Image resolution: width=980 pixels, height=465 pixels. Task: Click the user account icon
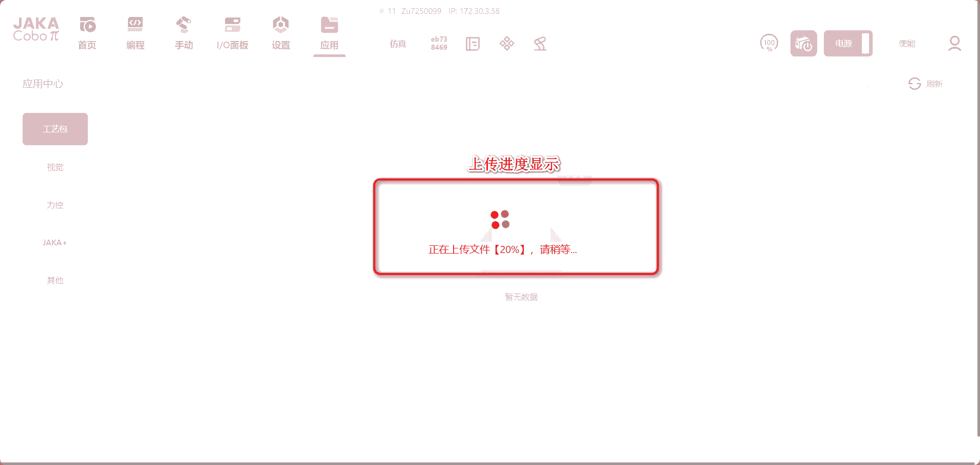[x=954, y=44]
